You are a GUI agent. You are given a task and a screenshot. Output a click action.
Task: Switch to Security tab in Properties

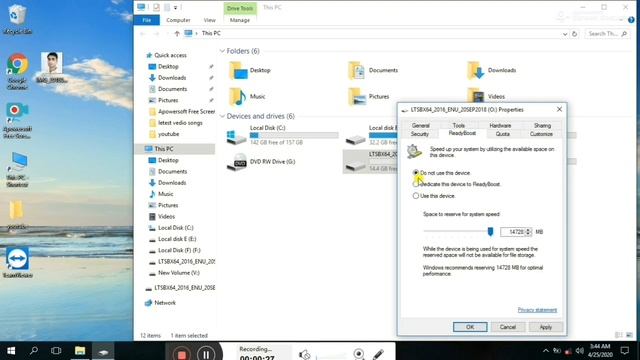coord(420,134)
